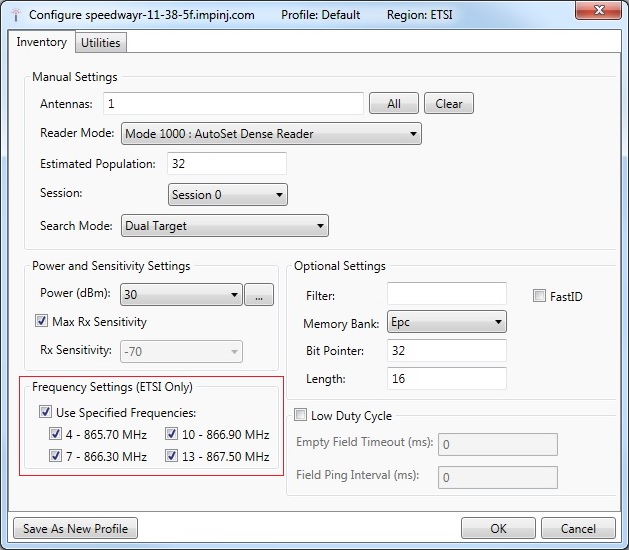Click the 'Region: ETSI' title text
629x550 pixels.
click(x=420, y=15)
